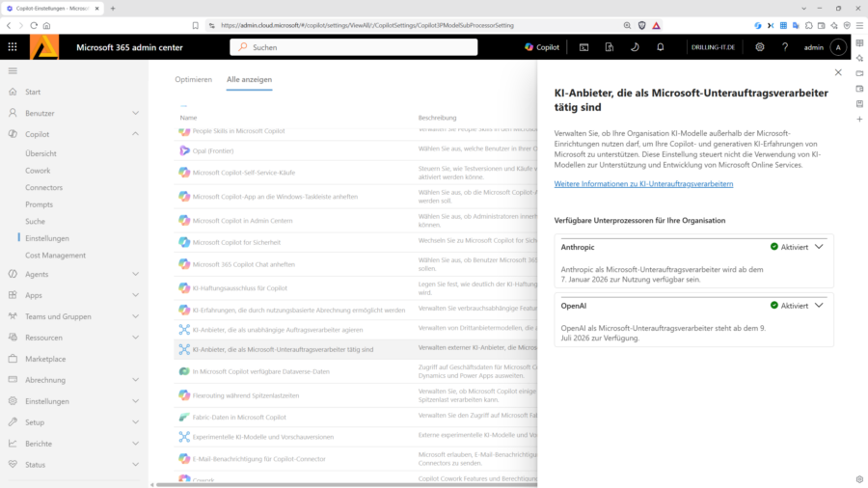
Task: Open notifications bell icon
Action: 661,47
